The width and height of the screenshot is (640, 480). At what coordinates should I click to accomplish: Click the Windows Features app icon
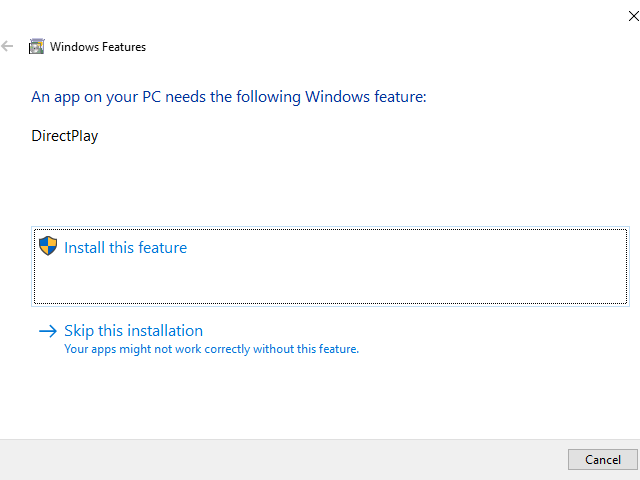point(36,47)
